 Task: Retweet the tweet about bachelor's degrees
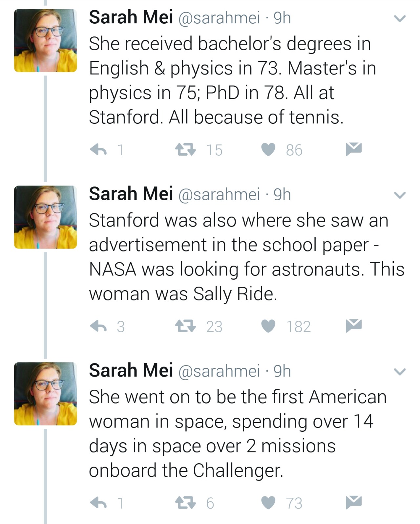[185, 150]
